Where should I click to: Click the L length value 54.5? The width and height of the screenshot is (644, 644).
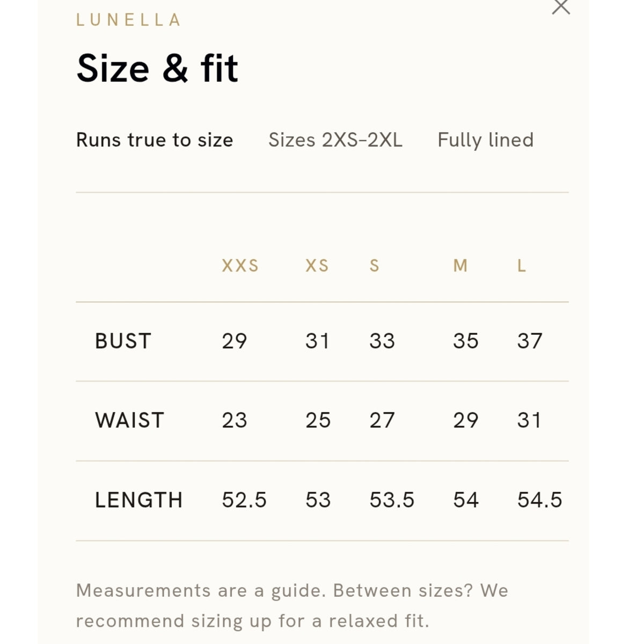539,500
